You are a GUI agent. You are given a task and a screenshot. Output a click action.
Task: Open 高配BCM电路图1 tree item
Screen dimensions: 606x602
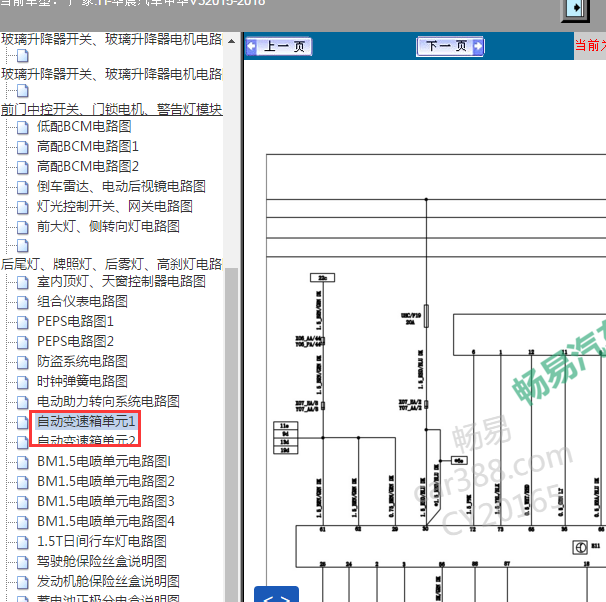point(88,146)
